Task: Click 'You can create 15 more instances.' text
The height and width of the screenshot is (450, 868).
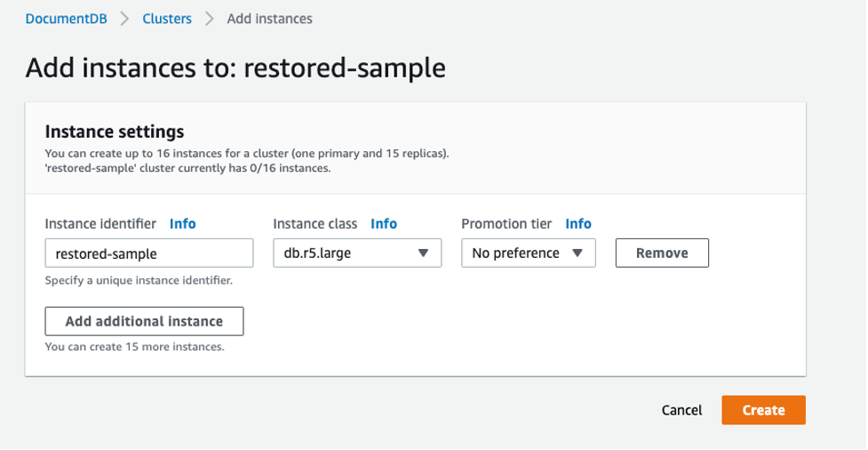Action: click(134, 347)
